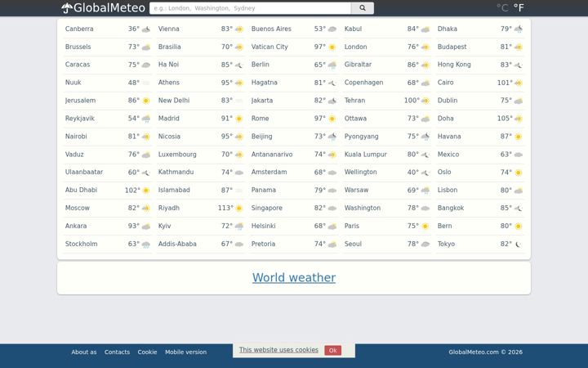Accept cookies with the Ok button

point(332,350)
